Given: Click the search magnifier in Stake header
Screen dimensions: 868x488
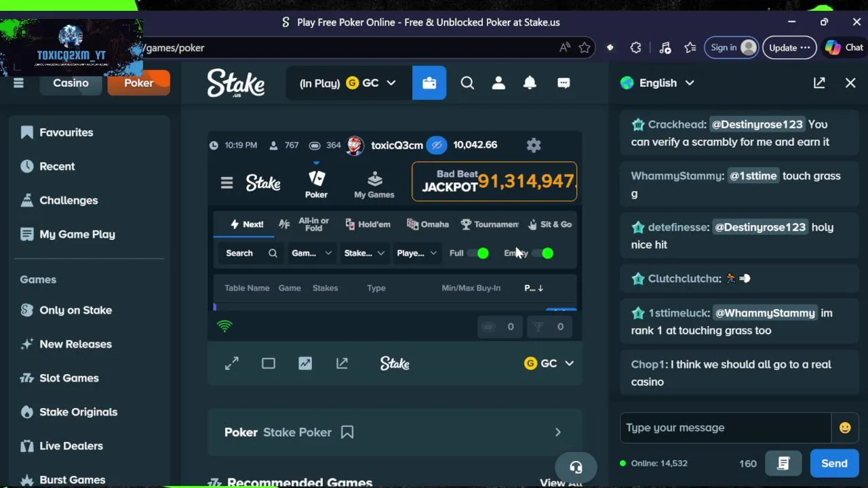Looking at the screenshot, I should (x=467, y=83).
